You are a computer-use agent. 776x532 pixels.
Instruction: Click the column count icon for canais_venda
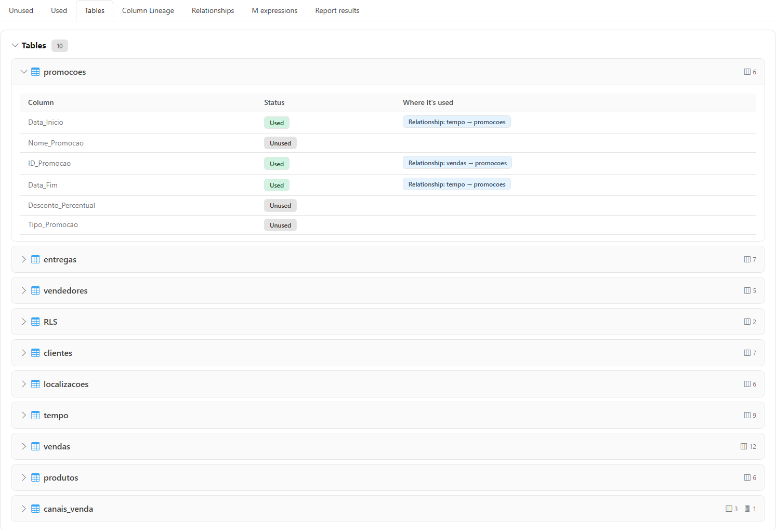click(729, 509)
